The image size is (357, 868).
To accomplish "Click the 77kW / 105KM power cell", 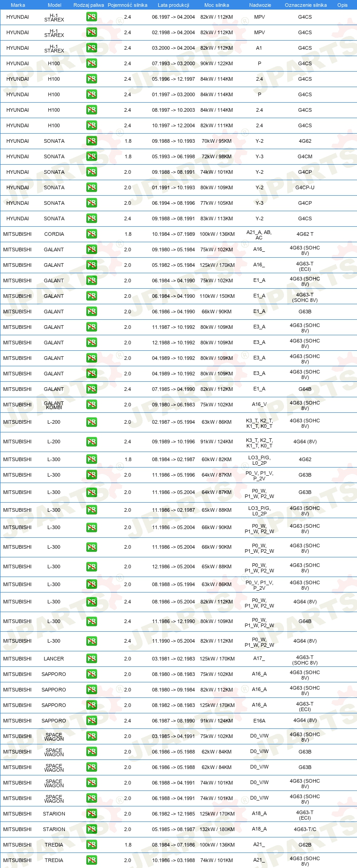I will (x=216, y=203).
